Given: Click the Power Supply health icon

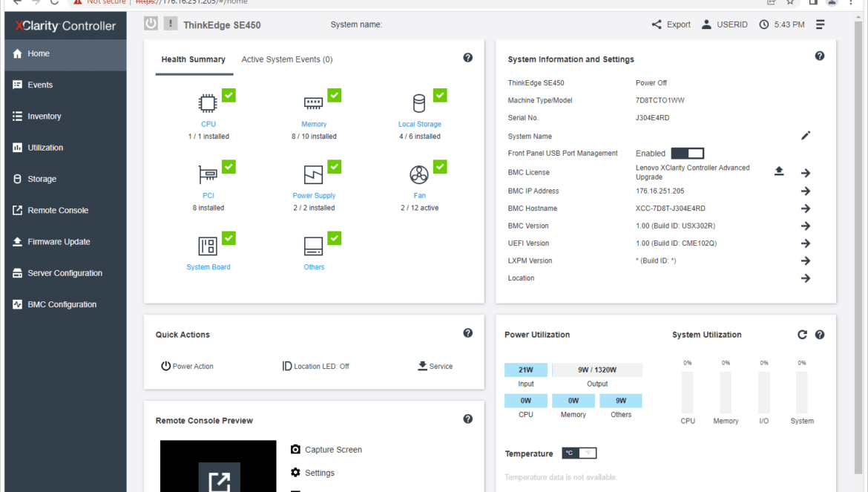Looking at the screenshot, I should point(313,175).
